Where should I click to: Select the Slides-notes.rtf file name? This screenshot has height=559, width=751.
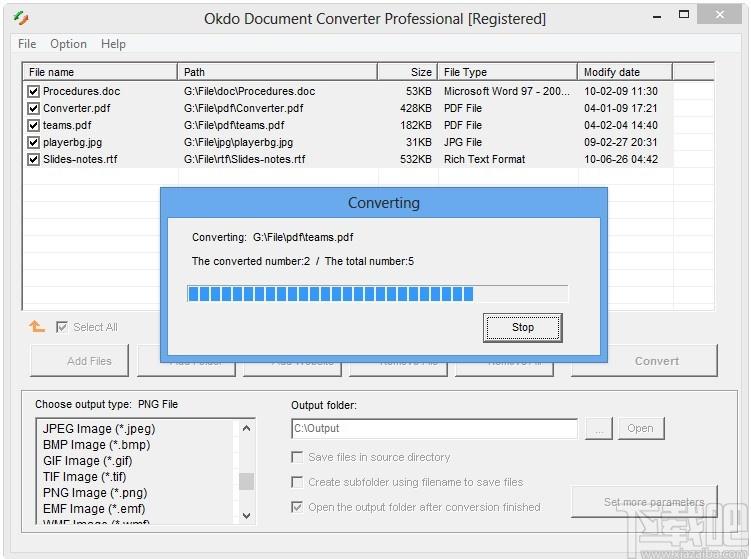[x=80, y=160]
